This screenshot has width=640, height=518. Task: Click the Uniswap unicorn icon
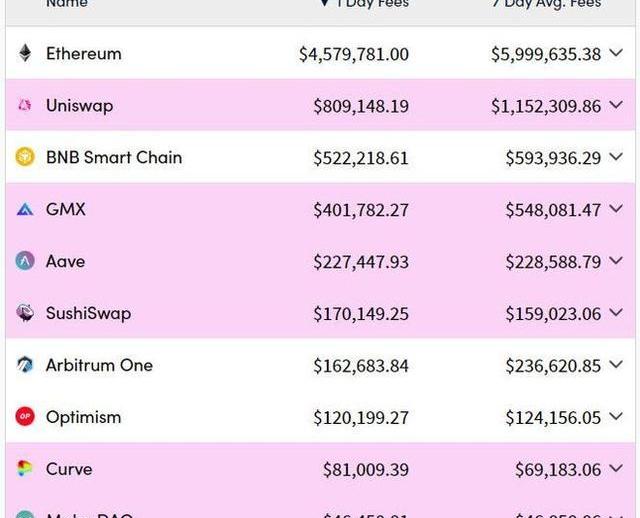25,106
